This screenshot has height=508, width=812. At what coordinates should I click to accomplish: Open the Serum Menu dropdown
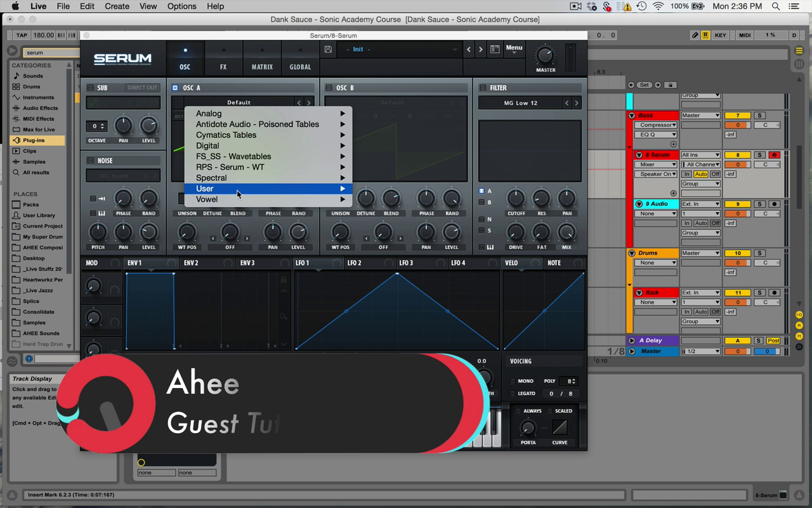(x=514, y=48)
